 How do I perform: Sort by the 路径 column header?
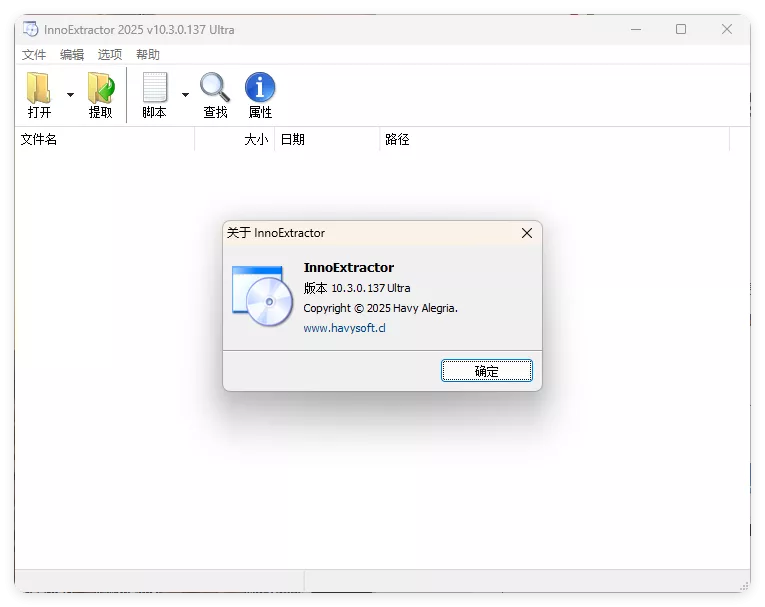[x=555, y=140]
